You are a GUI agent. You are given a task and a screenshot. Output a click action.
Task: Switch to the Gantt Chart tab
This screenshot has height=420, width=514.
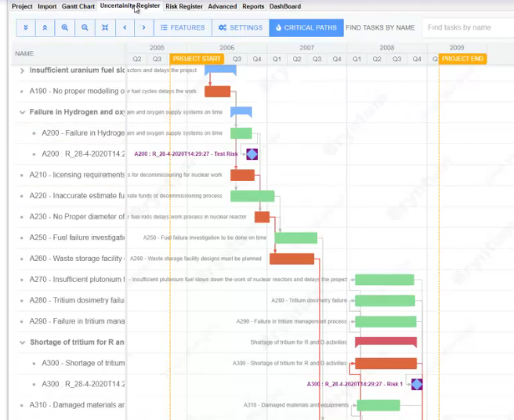click(78, 6)
